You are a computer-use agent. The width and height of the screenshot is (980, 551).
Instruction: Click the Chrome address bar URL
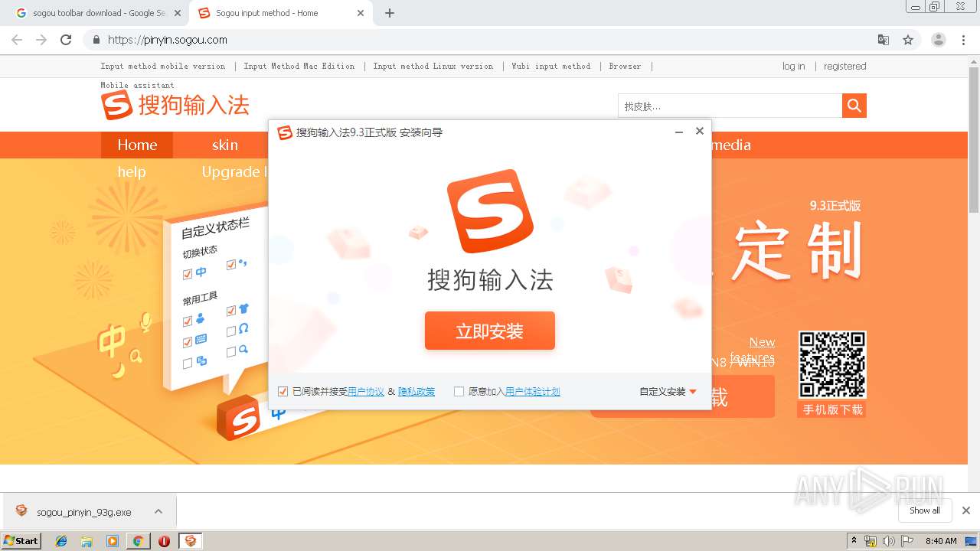tap(168, 40)
